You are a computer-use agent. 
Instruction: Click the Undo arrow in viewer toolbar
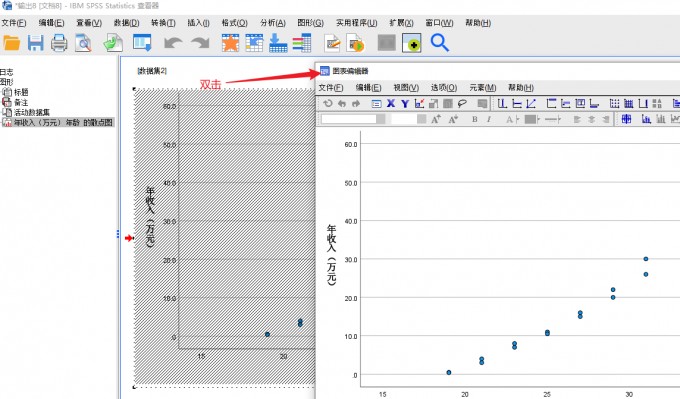(173, 43)
